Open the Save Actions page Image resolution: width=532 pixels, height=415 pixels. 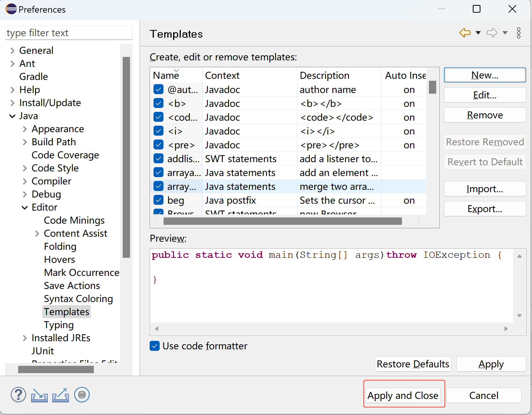click(72, 286)
